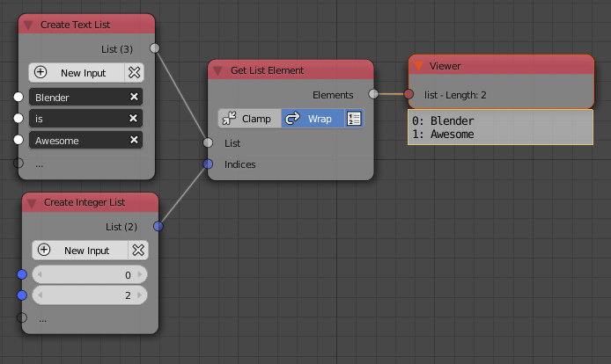Toggle the list indices icon button
Screen dimensions: 611x364
(x=354, y=119)
